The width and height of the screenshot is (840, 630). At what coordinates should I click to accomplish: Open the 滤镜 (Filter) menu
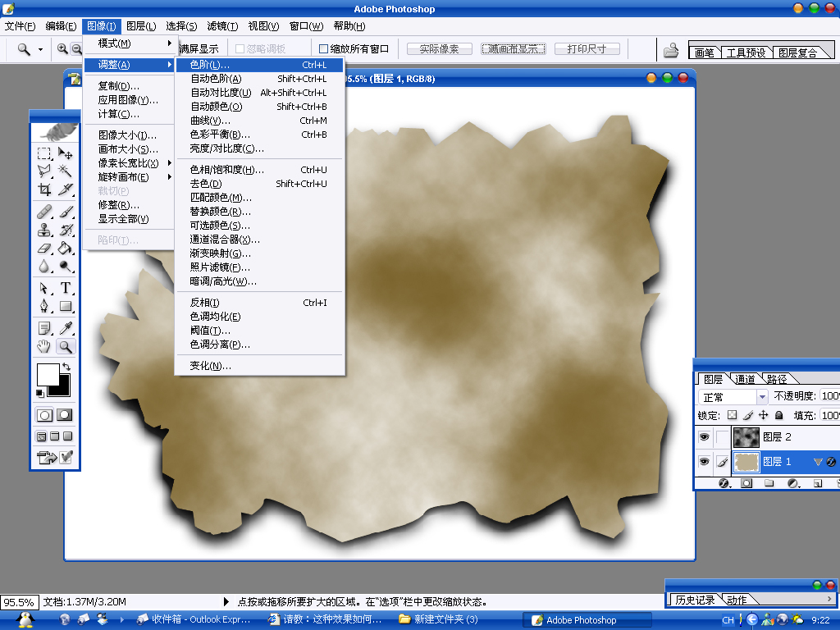click(x=222, y=26)
